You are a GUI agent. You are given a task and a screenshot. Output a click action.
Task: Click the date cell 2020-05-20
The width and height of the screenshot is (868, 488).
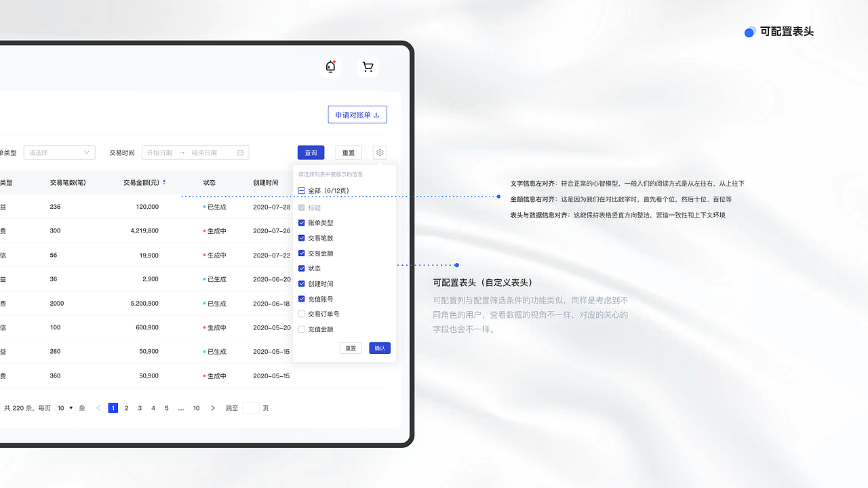[271, 327]
